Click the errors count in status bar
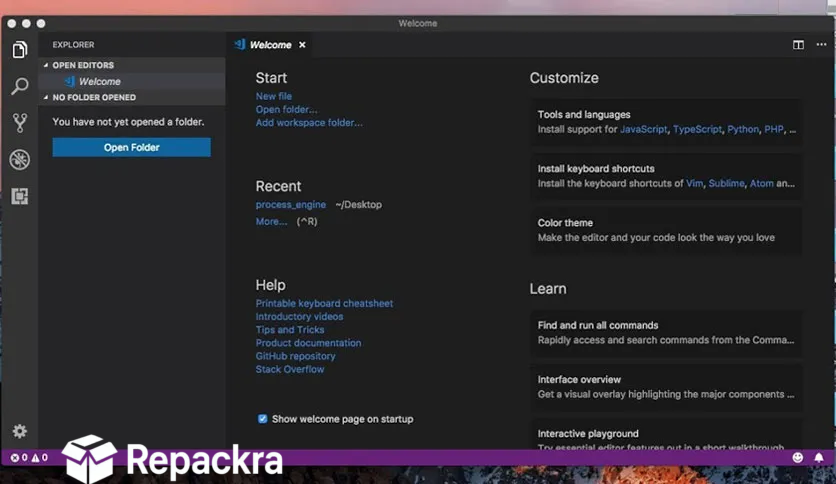The image size is (836, 484). pyautogui.click(x=19, y=457)
